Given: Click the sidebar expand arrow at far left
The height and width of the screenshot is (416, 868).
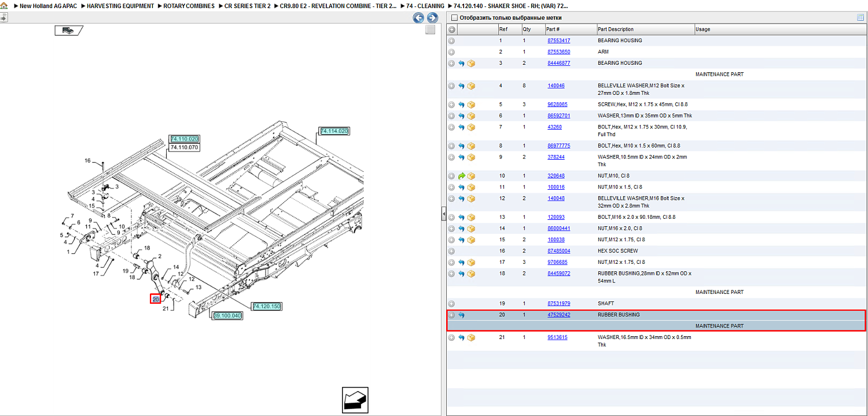Looking at the screenshot, I should coord(3,18).
